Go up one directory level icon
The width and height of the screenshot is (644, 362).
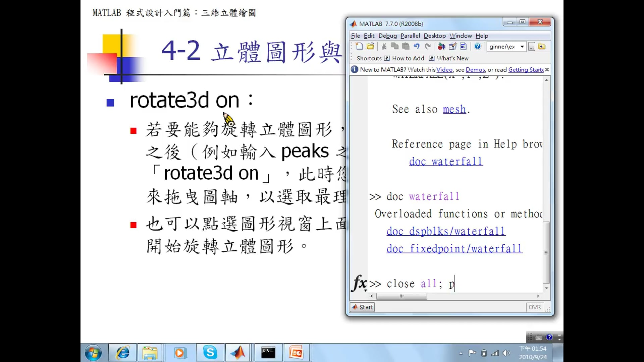(542, 47)
